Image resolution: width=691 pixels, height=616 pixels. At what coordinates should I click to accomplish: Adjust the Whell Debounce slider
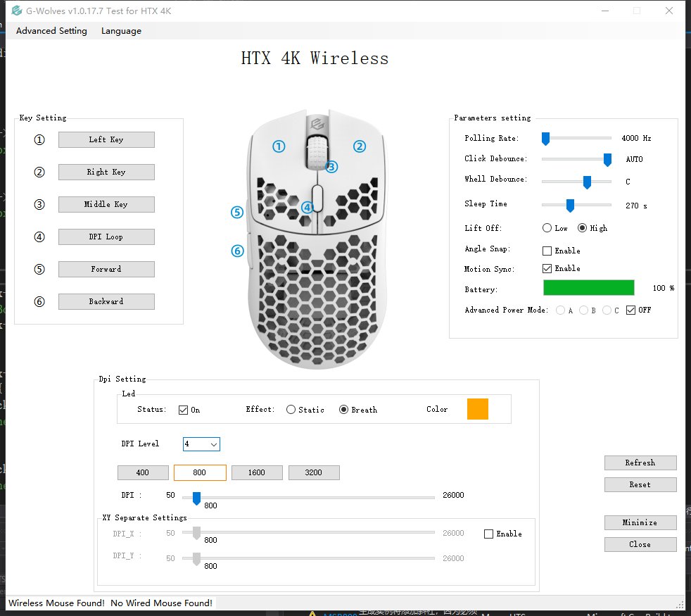[587, 182]
